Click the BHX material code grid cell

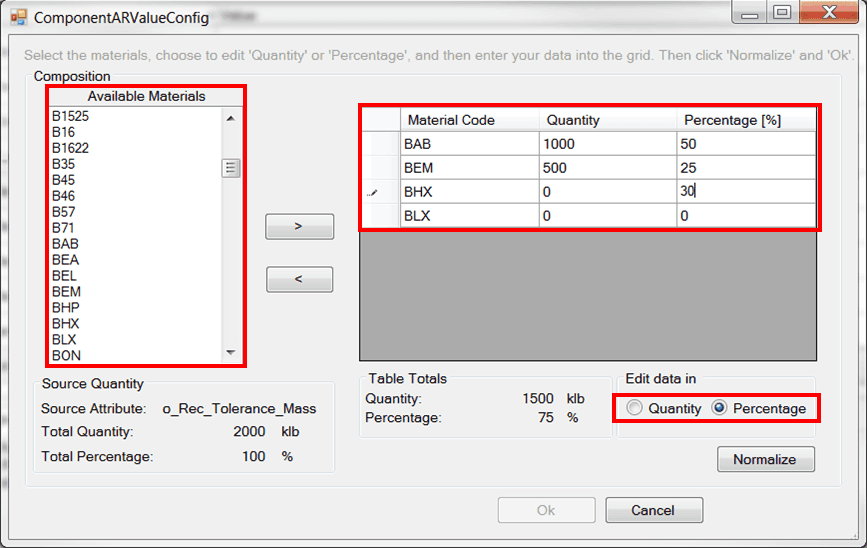(x=469, y=192)
